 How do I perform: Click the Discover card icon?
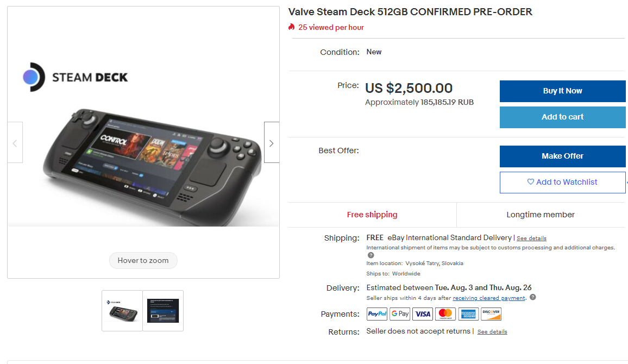491,314
